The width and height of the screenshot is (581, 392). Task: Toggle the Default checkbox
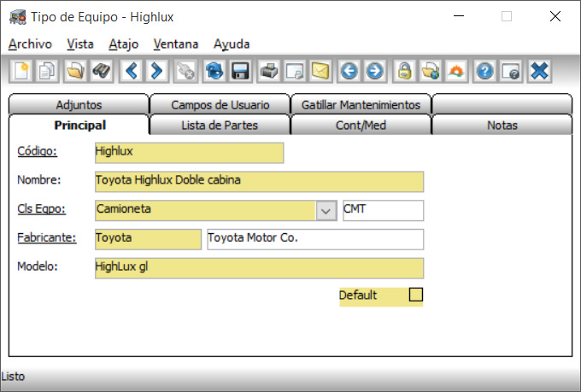(x=416, y=295)
